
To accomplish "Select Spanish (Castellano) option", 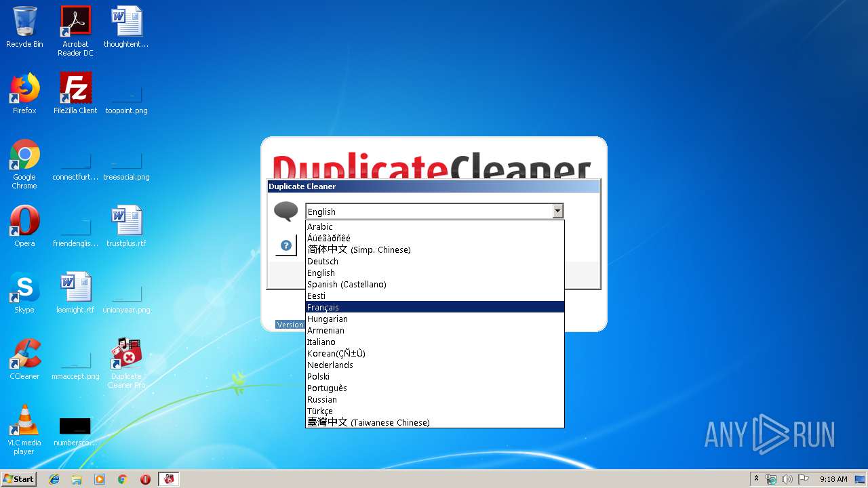I will pyautogui.click(x=435, y=284).
